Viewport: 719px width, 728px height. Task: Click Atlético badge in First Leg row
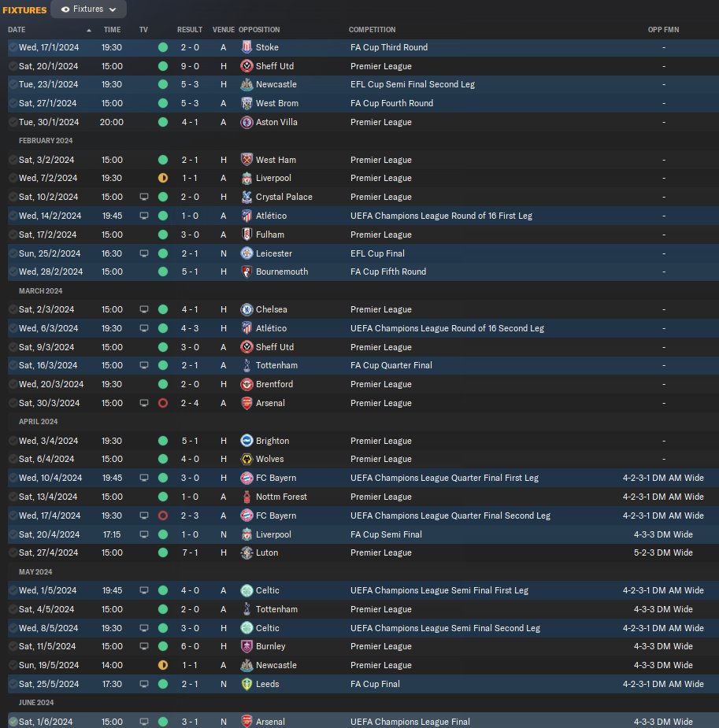pos(246,216)
